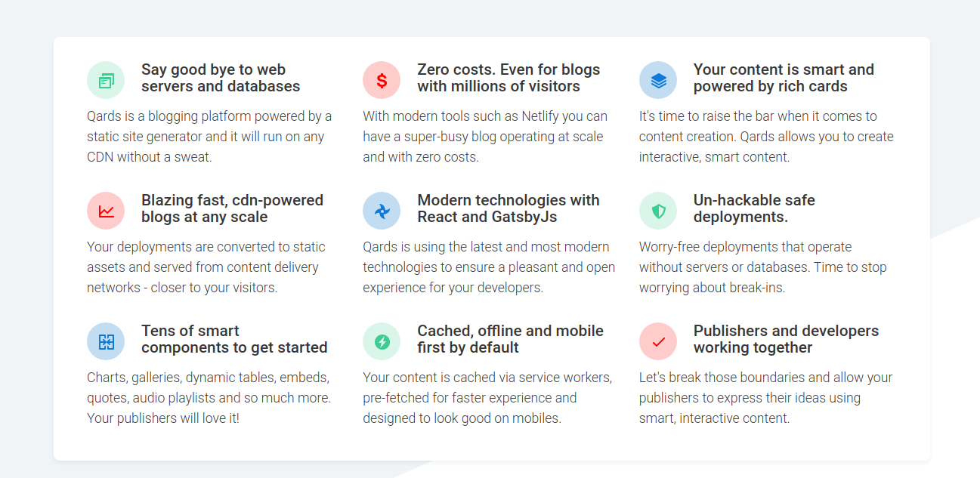
Task: Select 'Your content is smart' heading
Action: (784, 78)
